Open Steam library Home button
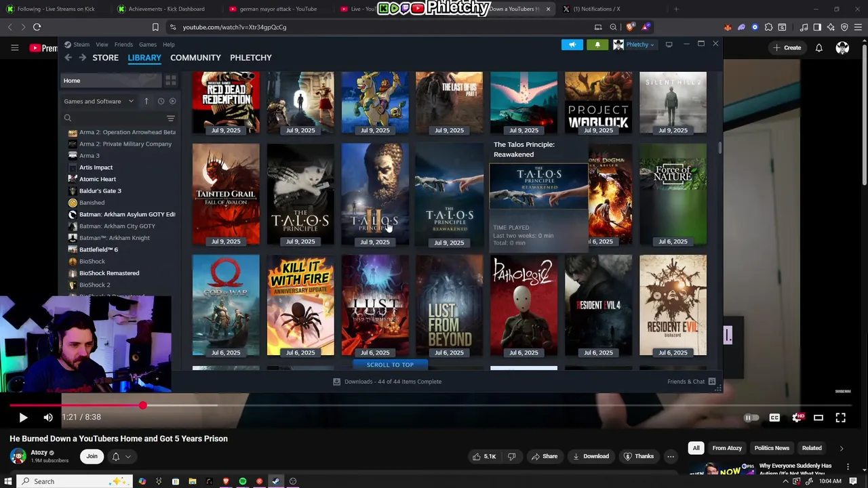 [111, 81]
